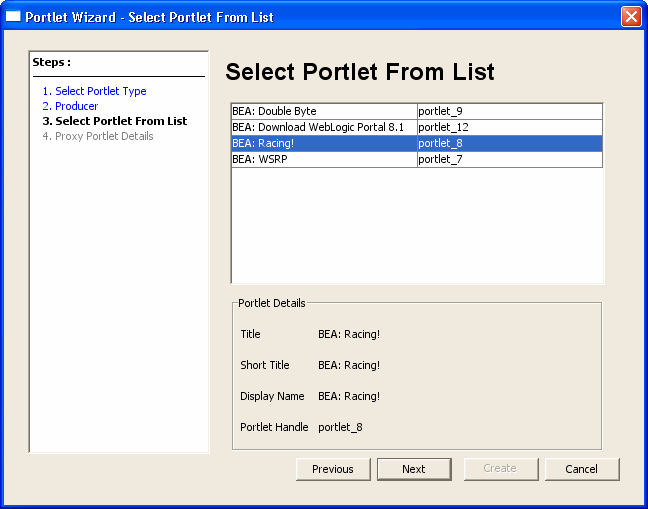Click the Portlet Details group label

[x=272, y=303]
